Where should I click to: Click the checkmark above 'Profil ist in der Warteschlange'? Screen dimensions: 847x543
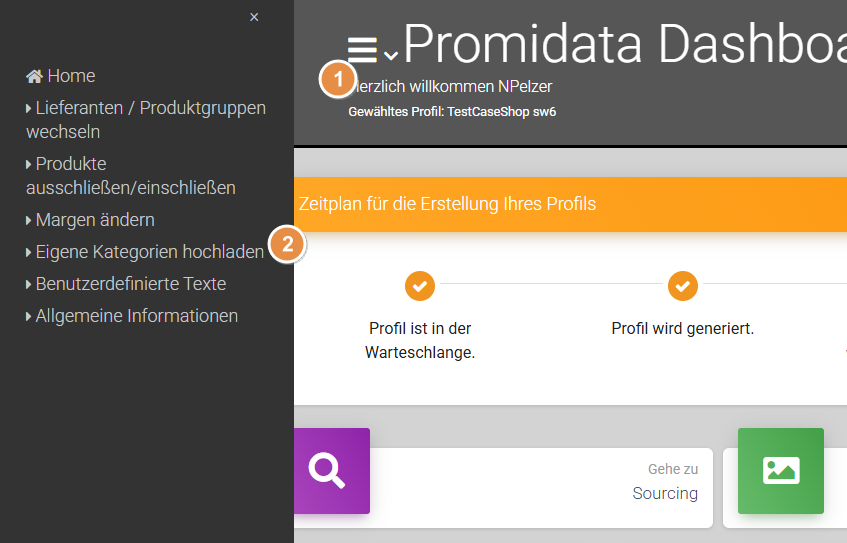click(x=420, y=285)
